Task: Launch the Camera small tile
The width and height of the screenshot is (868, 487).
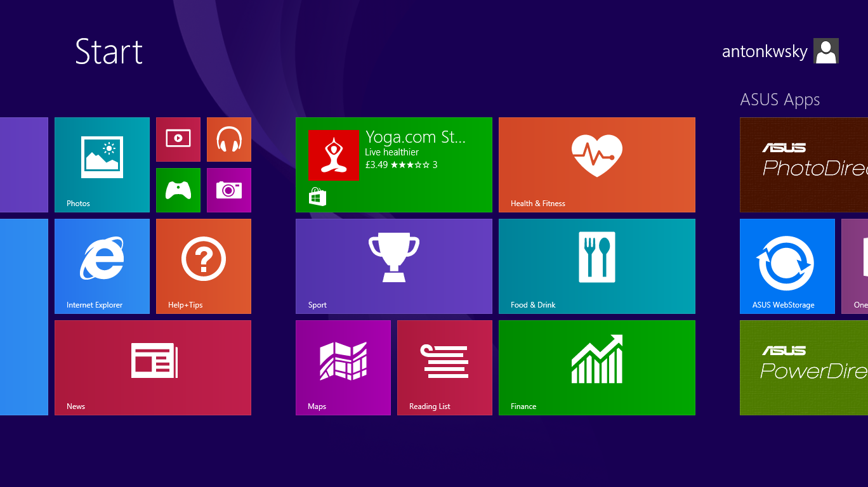Action: 229,190
